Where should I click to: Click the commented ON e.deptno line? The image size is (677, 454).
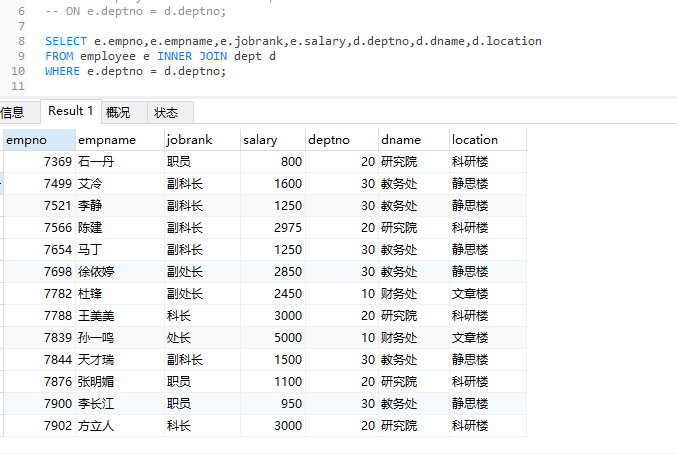click(x=136, y=12)
